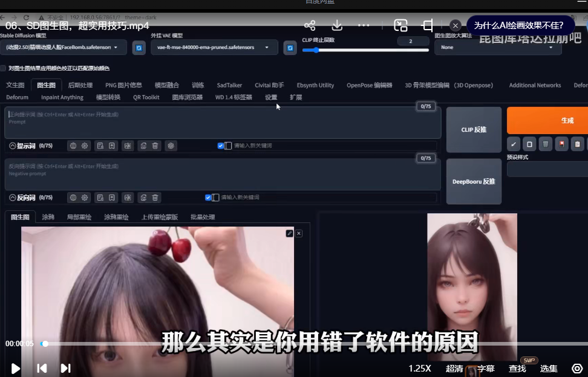Click the download icon in video player

pyautogui.click(x=337, y=25)
